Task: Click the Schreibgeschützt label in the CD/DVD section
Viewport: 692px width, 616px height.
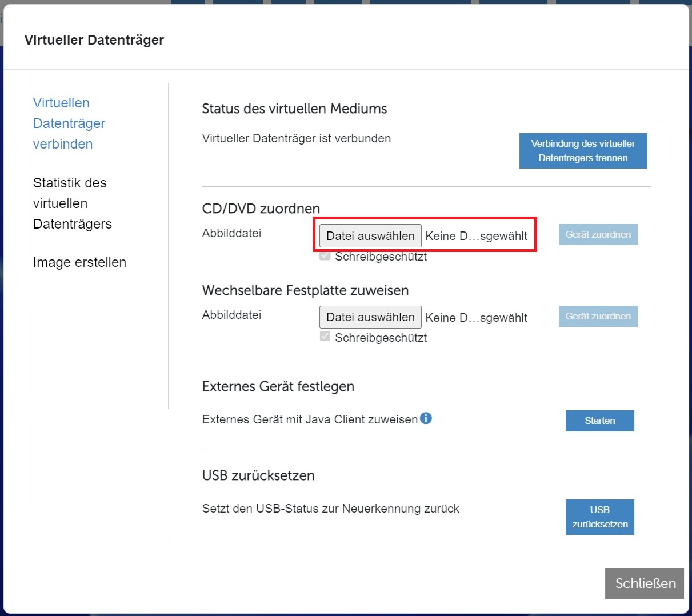Action: tap(381, 257)
